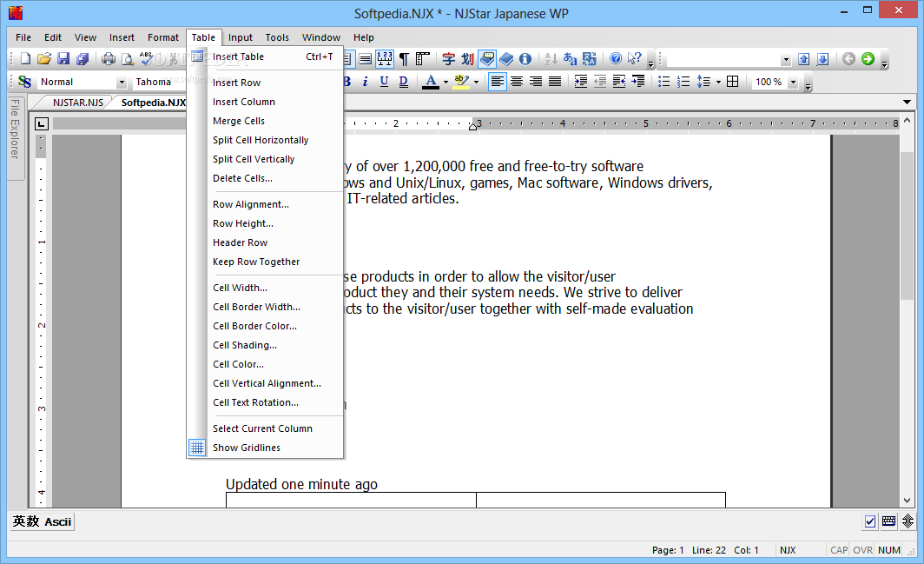Screen dimensions: 924x564
Task: Toggle the popup dictionary speech-bubble icon
Action: [486, 58]
